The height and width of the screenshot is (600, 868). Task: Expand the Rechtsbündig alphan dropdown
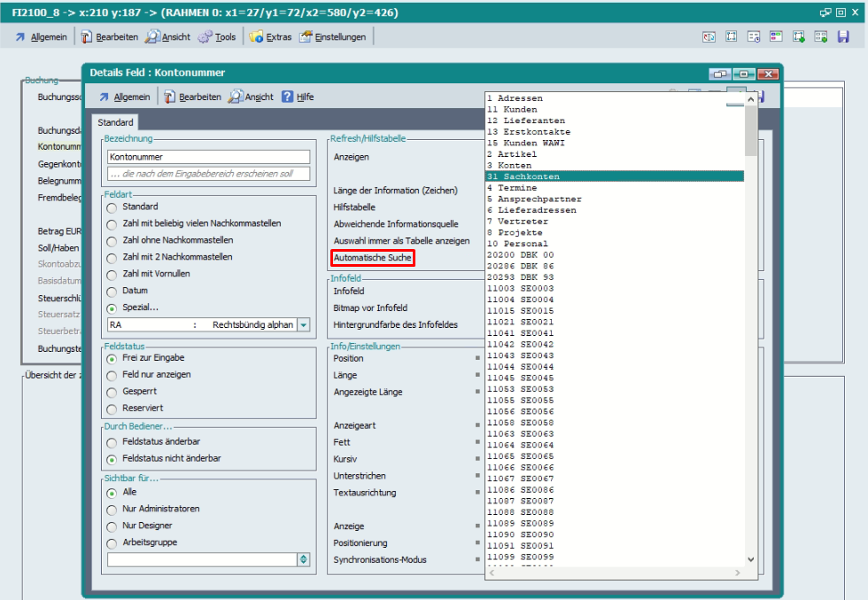(x=304, y=325)
